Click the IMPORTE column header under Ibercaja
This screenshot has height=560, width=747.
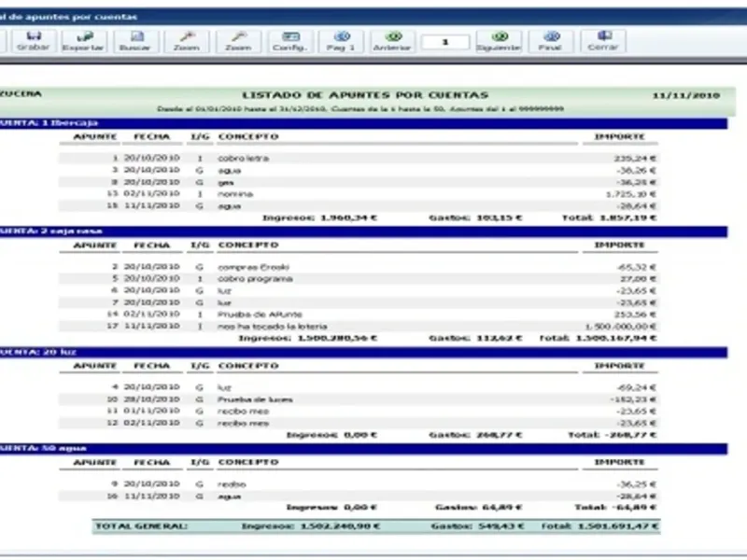620,136
